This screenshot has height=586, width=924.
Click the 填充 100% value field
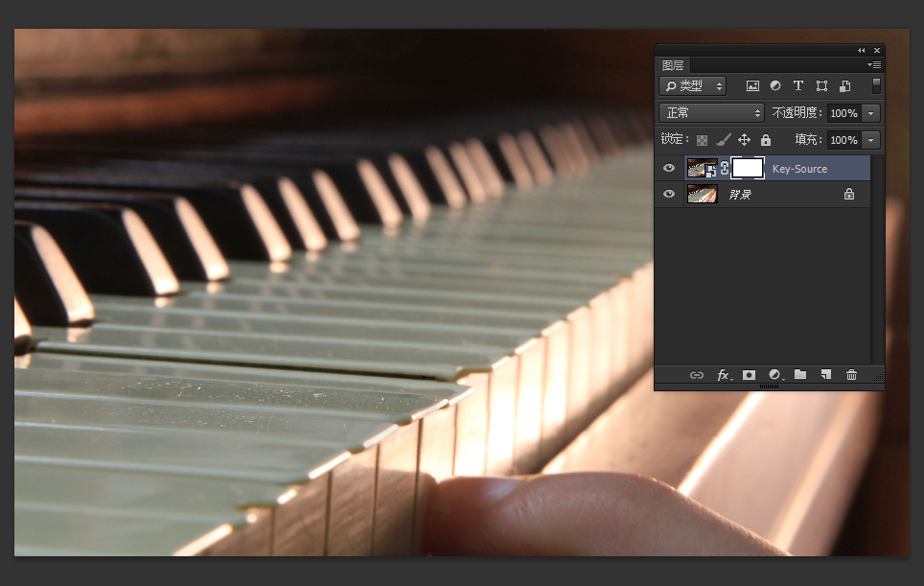click(843, 140)
